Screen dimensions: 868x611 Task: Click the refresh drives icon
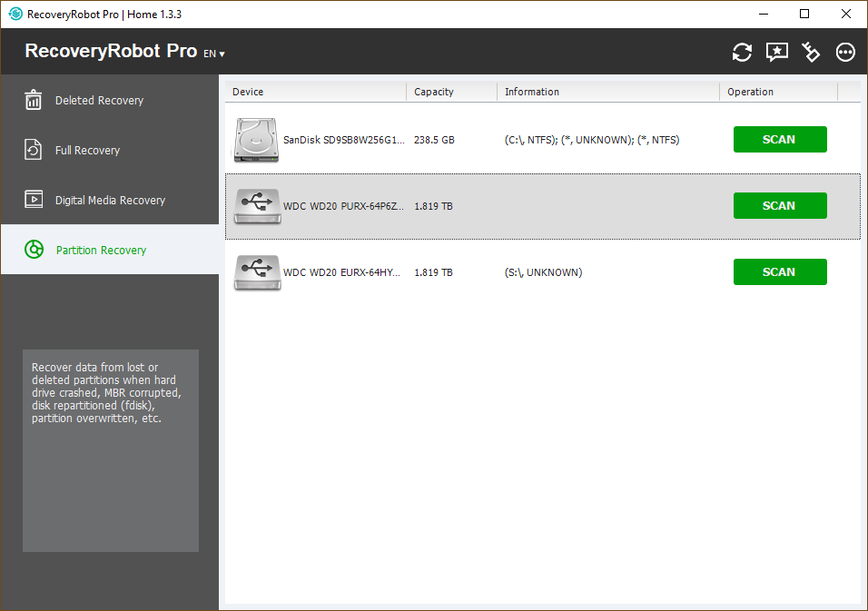[742, 52]
